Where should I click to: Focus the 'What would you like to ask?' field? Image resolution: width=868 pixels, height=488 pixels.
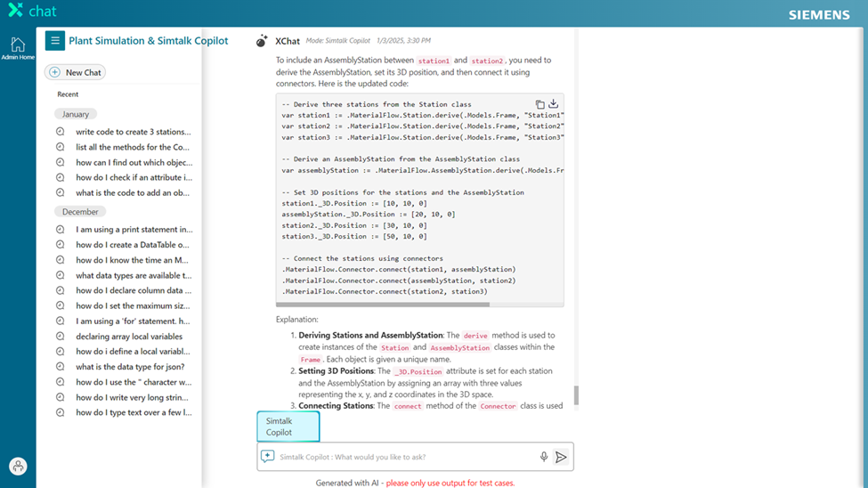pos(405,457)
